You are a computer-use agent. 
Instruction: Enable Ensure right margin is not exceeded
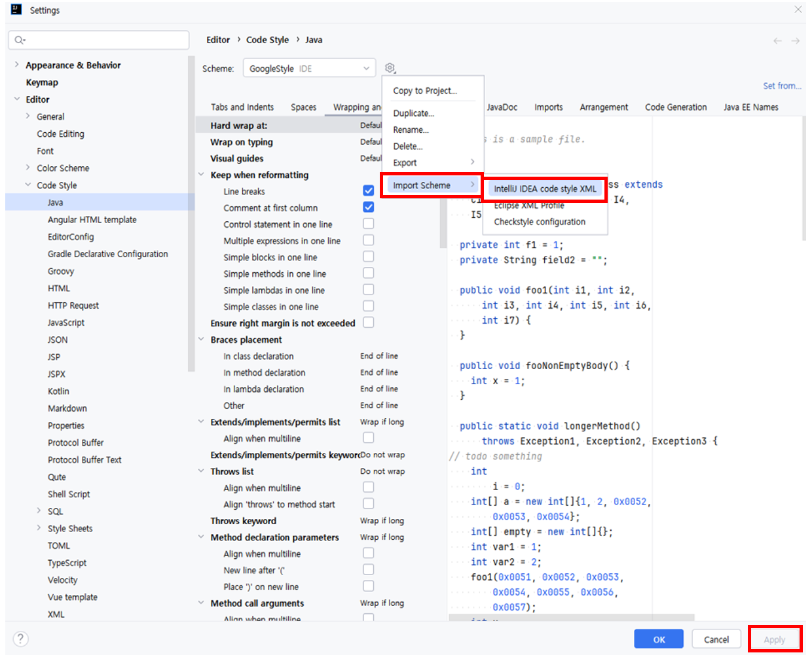tap(369, 322)
